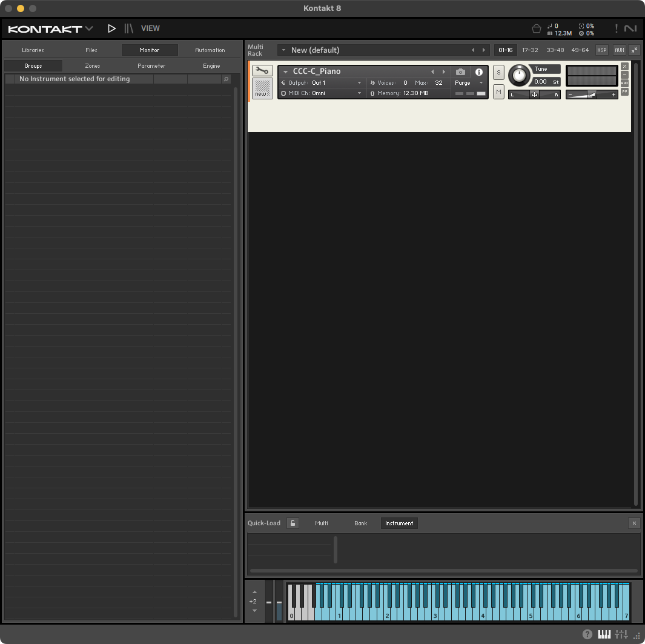This screenshot has width=645, height=644.
Task: Click the KSP button in Multi Rack
Action: 601,50
